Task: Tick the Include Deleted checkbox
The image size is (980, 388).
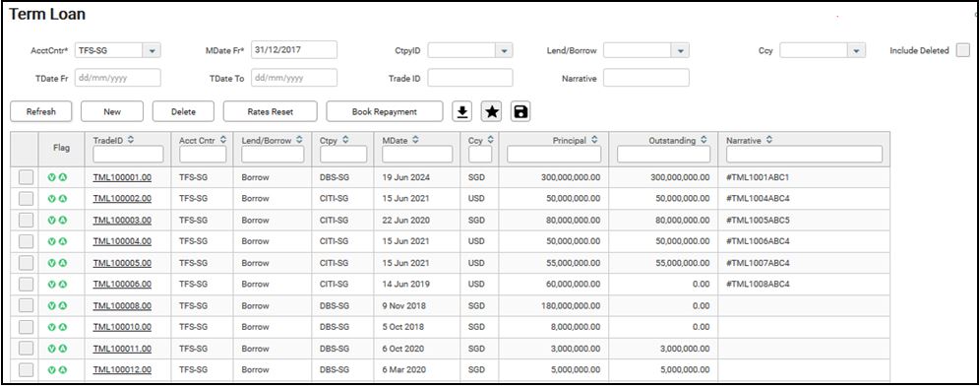Action: coord(962,50)
